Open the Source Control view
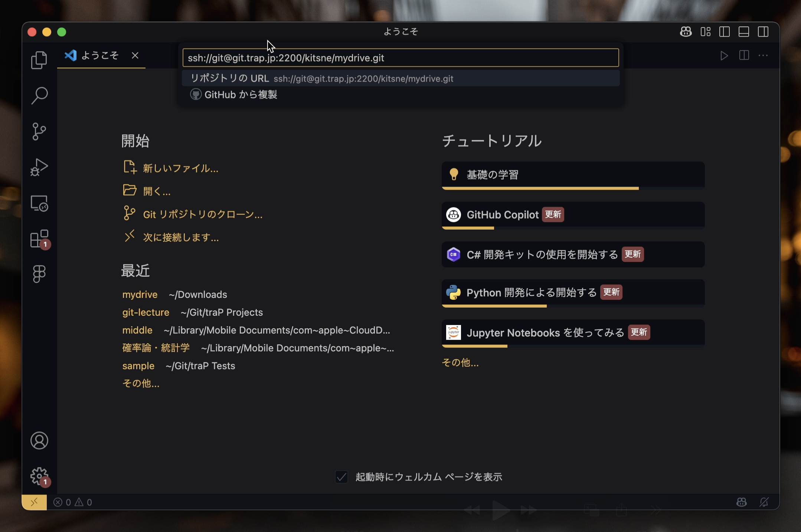Image resolution: width=801 pixels, height=532 pixels. pos(39,131)
